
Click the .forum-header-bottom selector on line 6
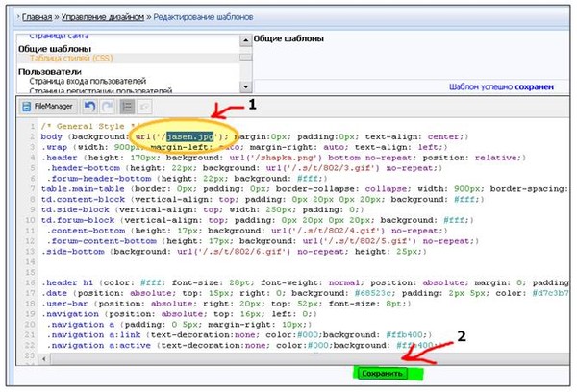click(99, 179)
